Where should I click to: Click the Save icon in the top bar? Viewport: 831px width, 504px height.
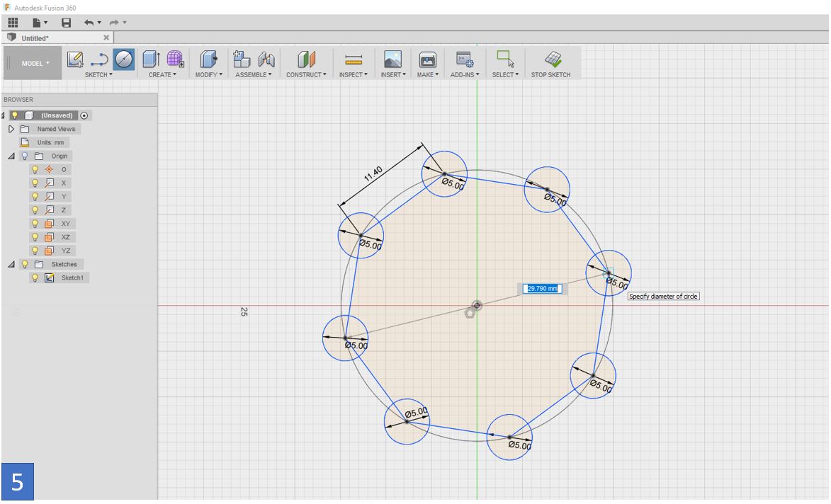coord(67,23)
